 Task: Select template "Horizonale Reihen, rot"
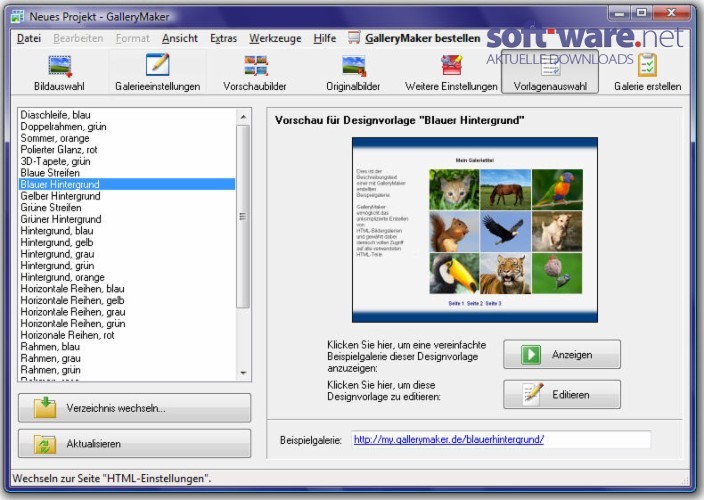coord(127,335)
